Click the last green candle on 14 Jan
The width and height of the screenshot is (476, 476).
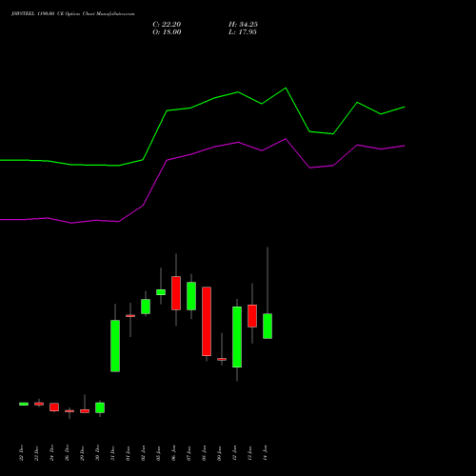(268, 327)
